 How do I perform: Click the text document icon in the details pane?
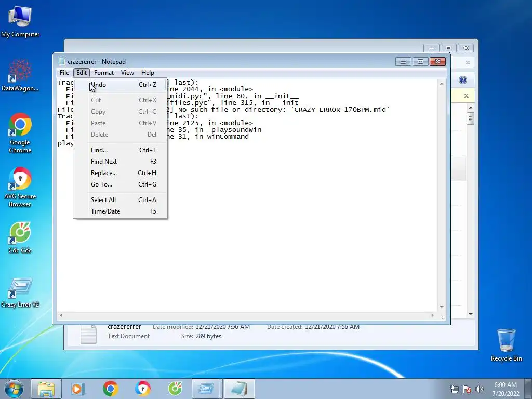[x=88, y=335]
